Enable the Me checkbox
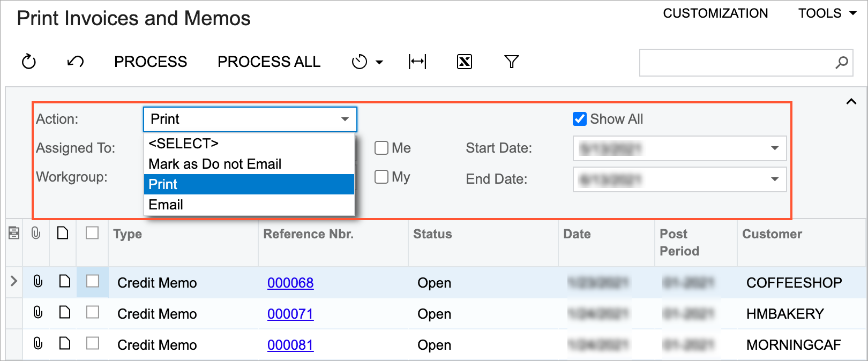Image resolution: width=868 pixels, height=361 pixels. click(381, 148)
